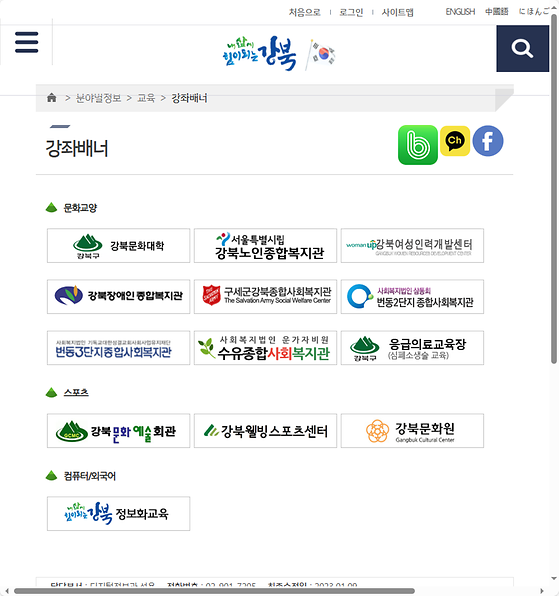559x596 pixels.
Task: Click the scroll left arrow of horizontal scrollbar
Action: click(x=7, y=591)
